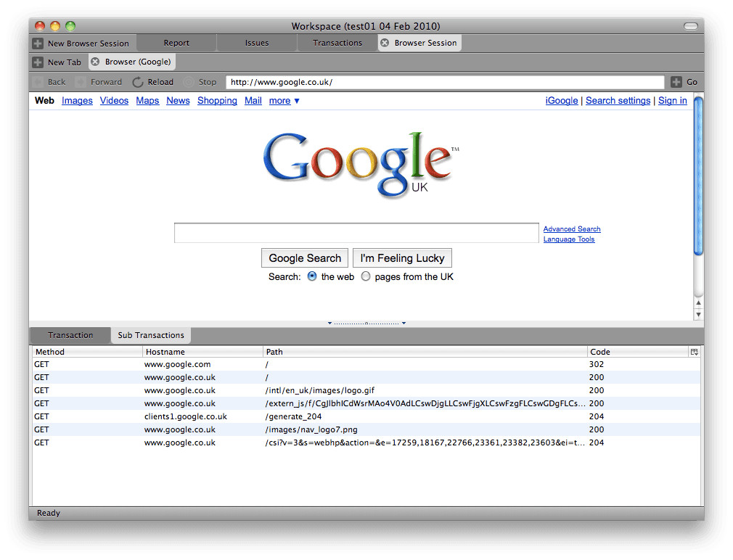Click into the URL address field
733x560 pixels.
(445, 82)
